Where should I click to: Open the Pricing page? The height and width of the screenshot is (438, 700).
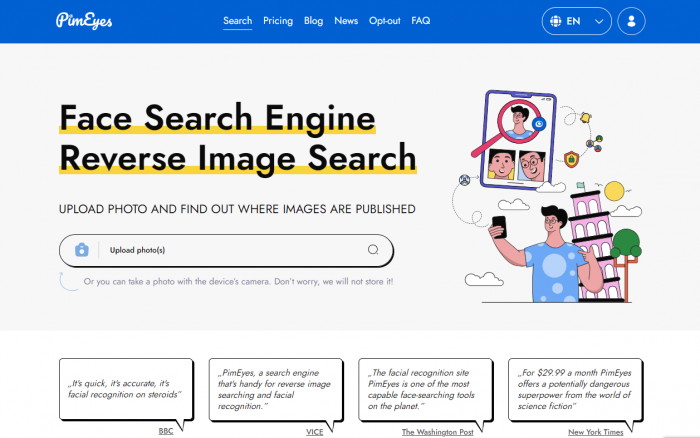[x=277, y=21]
